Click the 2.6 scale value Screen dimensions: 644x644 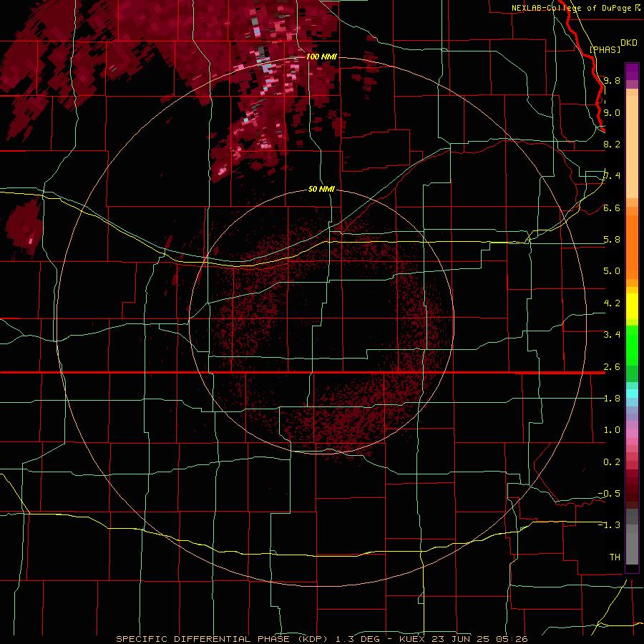coord(612,367)
